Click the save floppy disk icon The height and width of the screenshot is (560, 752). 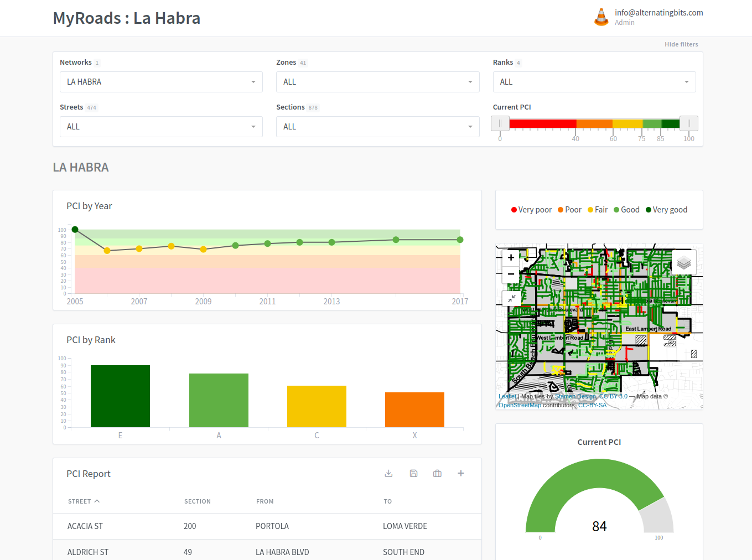pyautogui.click(x=413, y=474)
